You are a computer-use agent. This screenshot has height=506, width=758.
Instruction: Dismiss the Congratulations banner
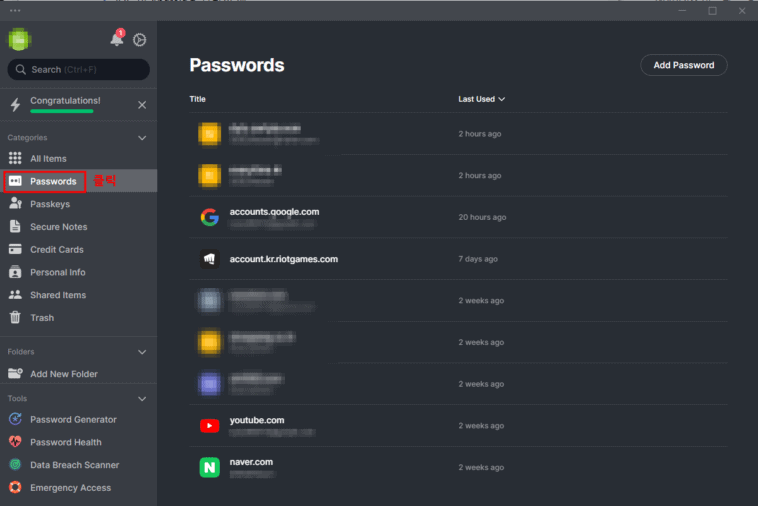(x=142, y=105)
